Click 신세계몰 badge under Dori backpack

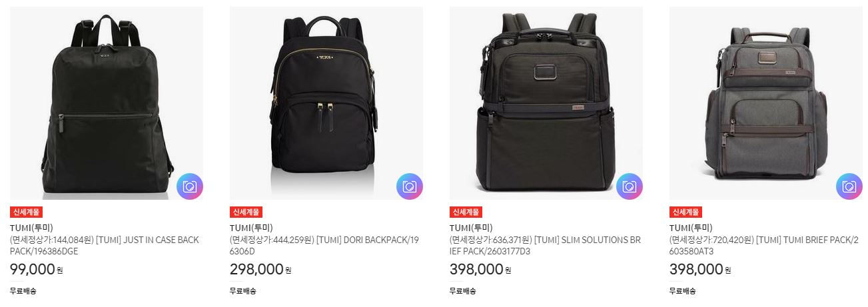pos(246,212)
